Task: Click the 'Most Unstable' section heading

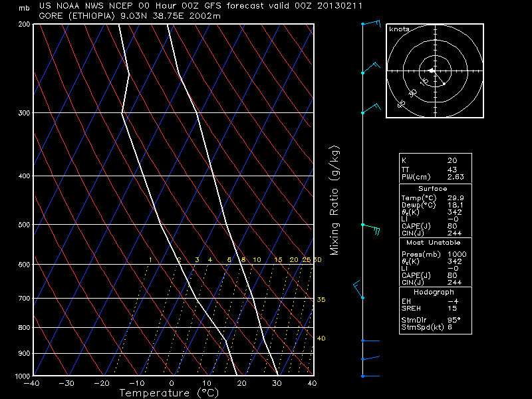Action: point(434,243)
